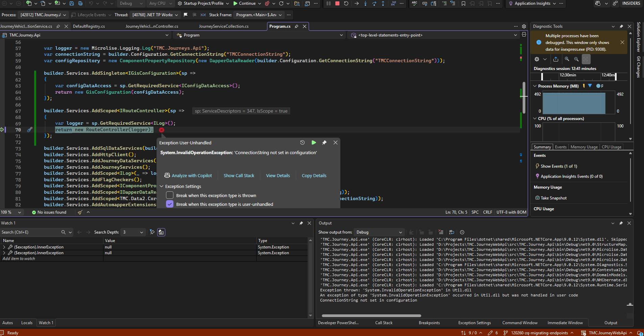
Task: Step Over with the curved arrow icon
Action: tap(374, 3)
